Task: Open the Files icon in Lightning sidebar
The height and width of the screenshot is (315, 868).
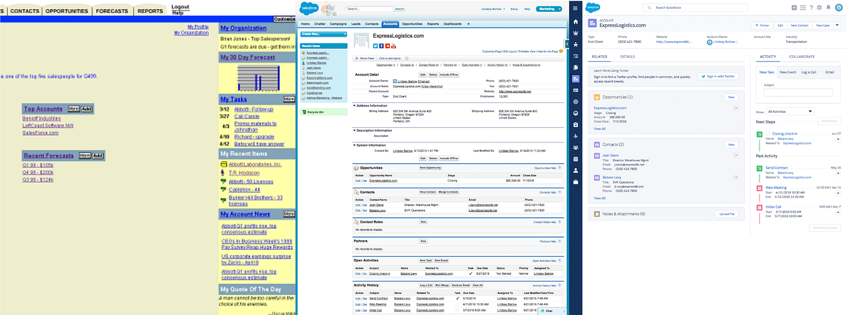Action: (x=575, y=67)
